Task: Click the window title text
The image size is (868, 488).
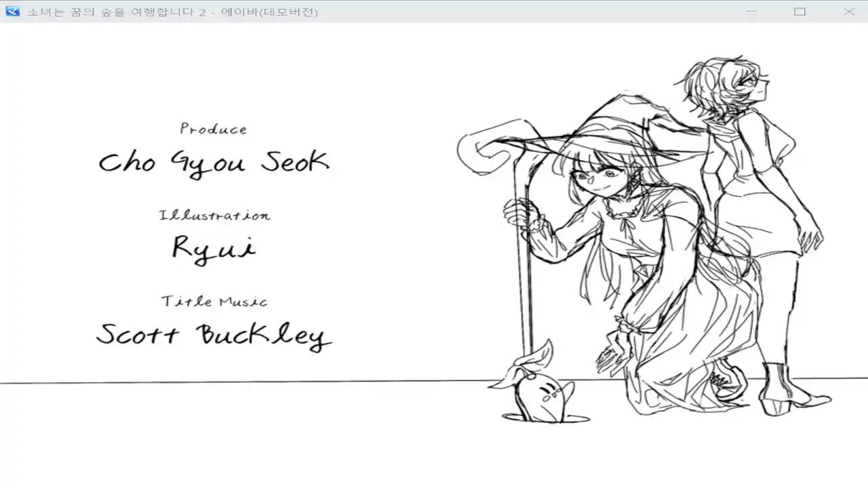Action: point(172,12)
